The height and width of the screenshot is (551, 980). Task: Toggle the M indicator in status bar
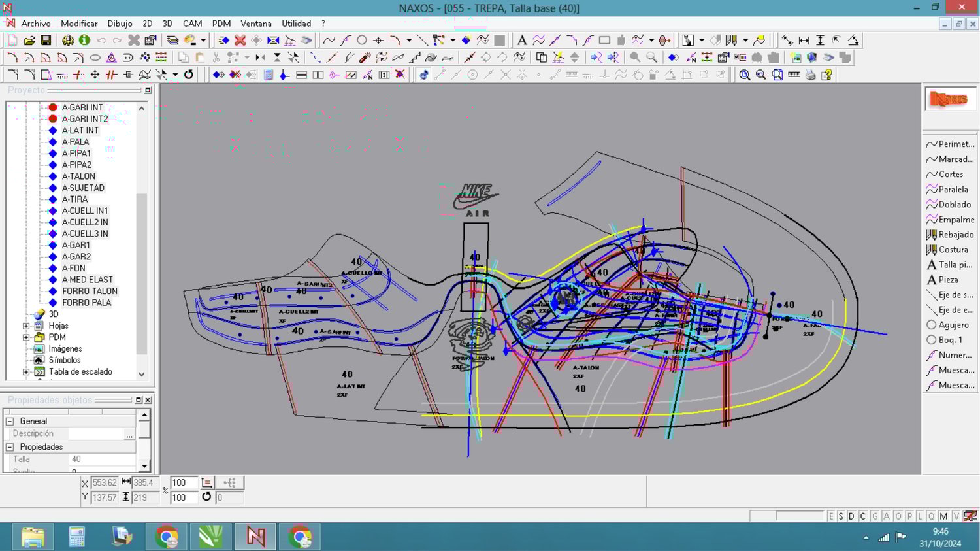[943, 516]
